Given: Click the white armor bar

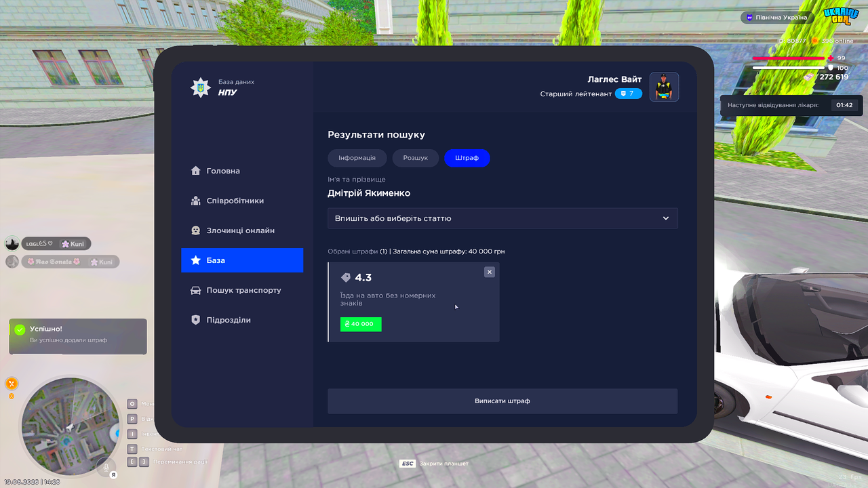Looking at the screenshot, I should (x=790, y=68).
